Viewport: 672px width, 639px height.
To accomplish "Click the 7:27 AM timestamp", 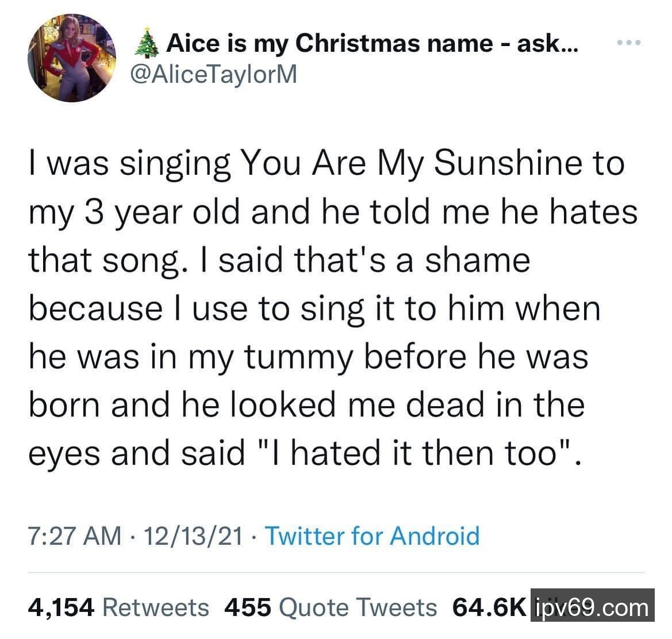I will [x=75, y=536].
